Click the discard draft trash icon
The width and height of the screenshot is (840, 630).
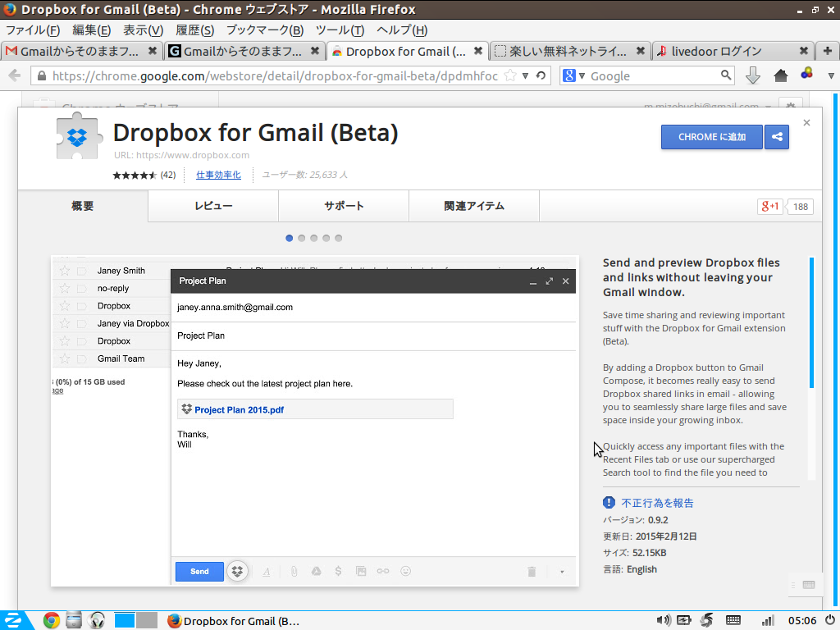tap(532, 572)
